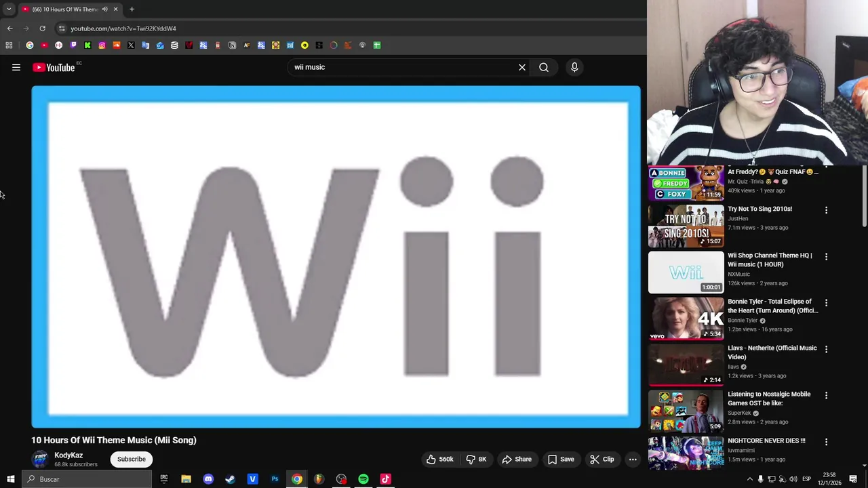Switch the ESP input language
Image resolution: width=868 pixels, height=488 pixels.
tap(806, 479)
